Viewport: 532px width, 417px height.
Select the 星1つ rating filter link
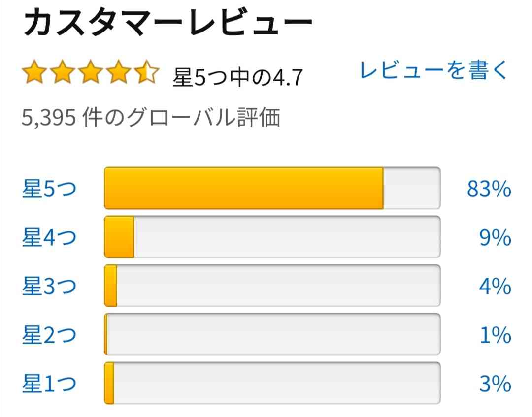tap(50, 384)
